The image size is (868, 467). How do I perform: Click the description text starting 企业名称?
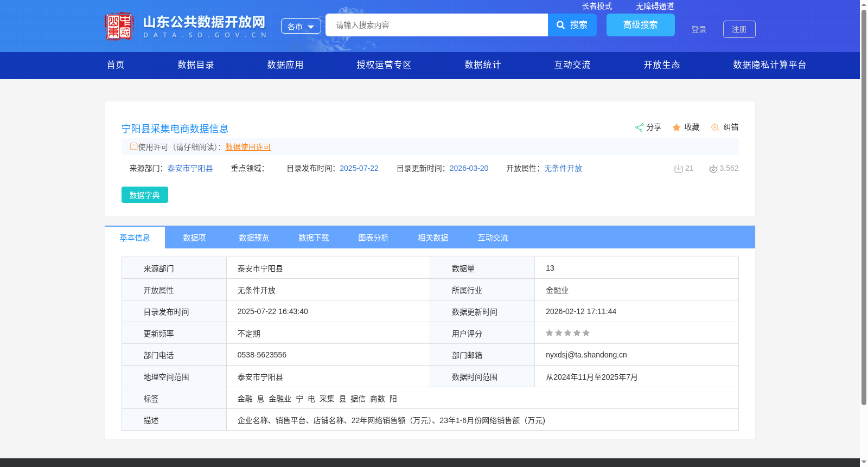392,420
